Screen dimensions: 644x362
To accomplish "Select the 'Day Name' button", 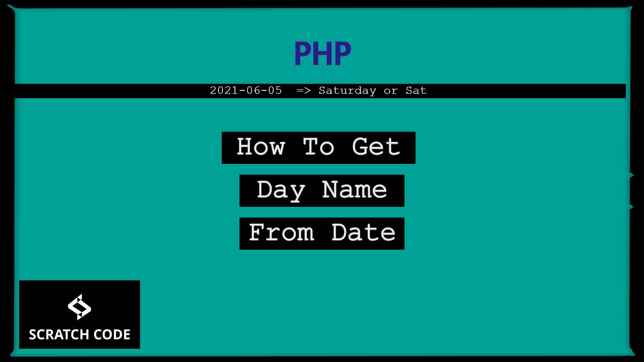I will 322,190.
